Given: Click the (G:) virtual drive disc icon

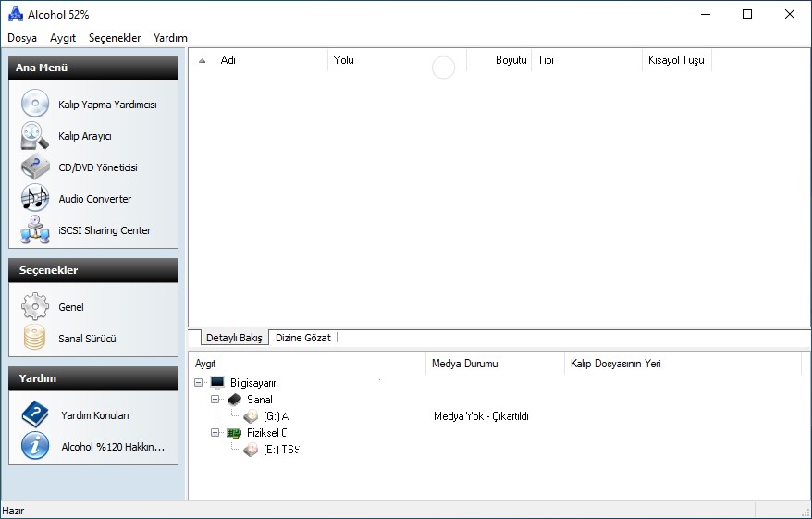Looking at the screenshot, I should click(x=252, y=416).
